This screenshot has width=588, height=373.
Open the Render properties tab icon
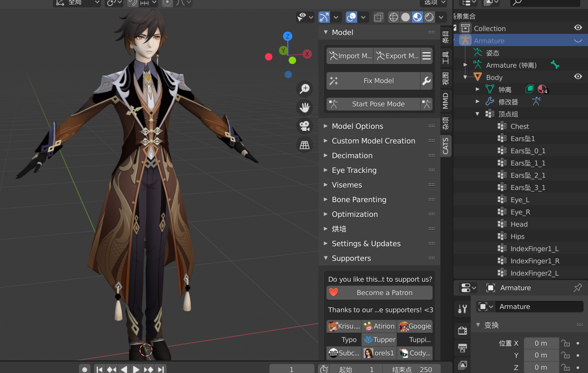coord(463,331)
